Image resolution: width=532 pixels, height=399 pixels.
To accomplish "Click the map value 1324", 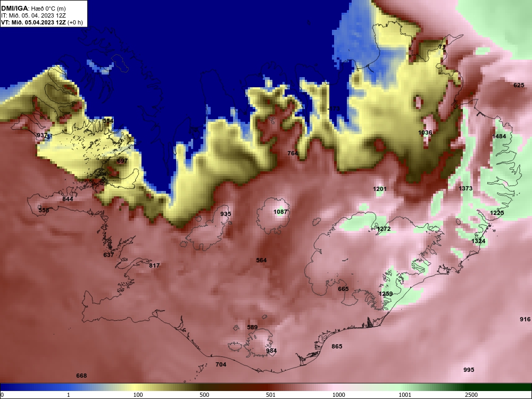I will click(x=478, y=241).
